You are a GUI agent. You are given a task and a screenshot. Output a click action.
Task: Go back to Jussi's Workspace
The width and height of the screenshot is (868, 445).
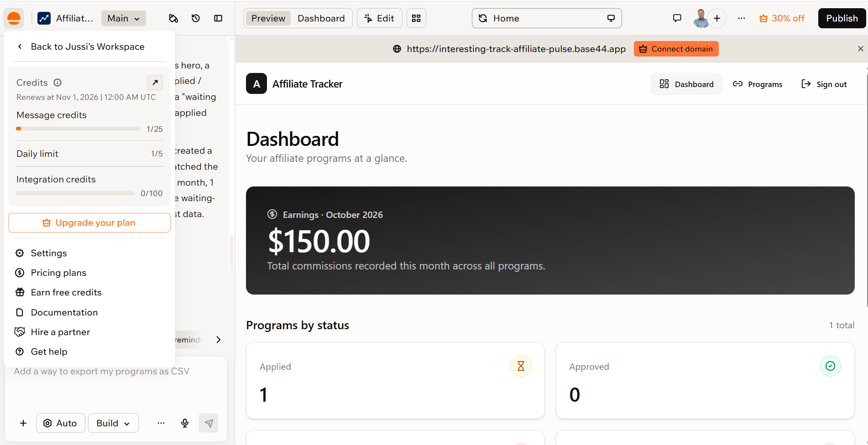(88, 47)
